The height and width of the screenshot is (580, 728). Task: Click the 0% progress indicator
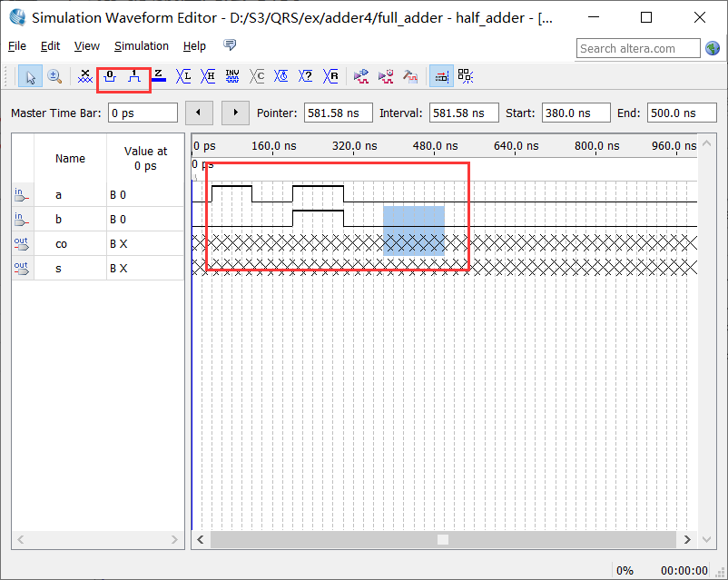tap(625, 570)
